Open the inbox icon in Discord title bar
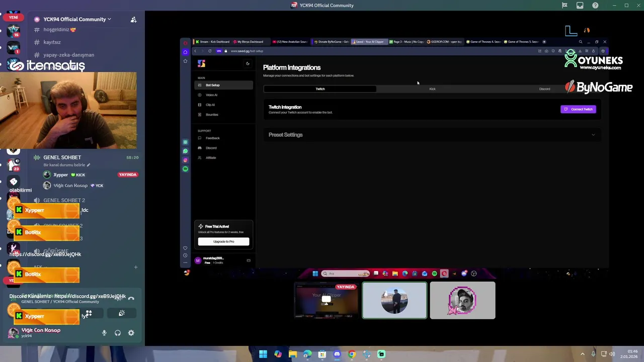Image resolution: width=644 pixels, height=362 pixels. pos(580,6)
